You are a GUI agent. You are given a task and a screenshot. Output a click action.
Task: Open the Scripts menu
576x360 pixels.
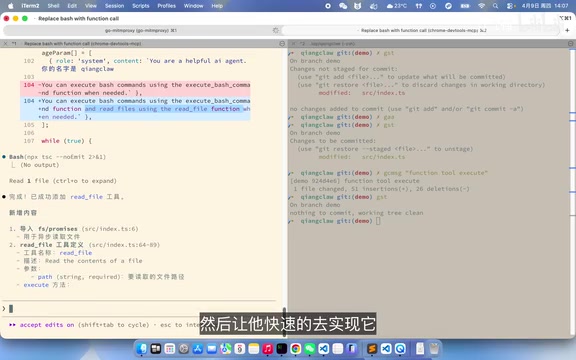click(x=141, y=6)
